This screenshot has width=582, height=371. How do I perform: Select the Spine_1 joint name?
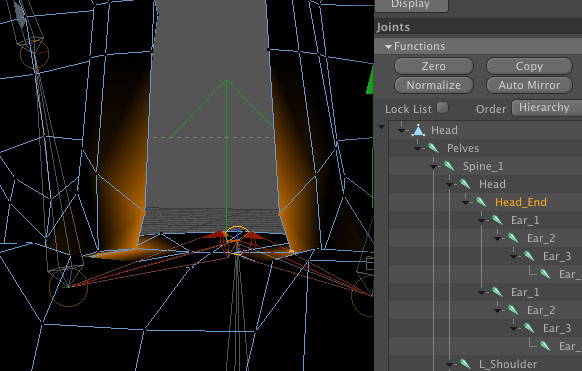(483, 166)
